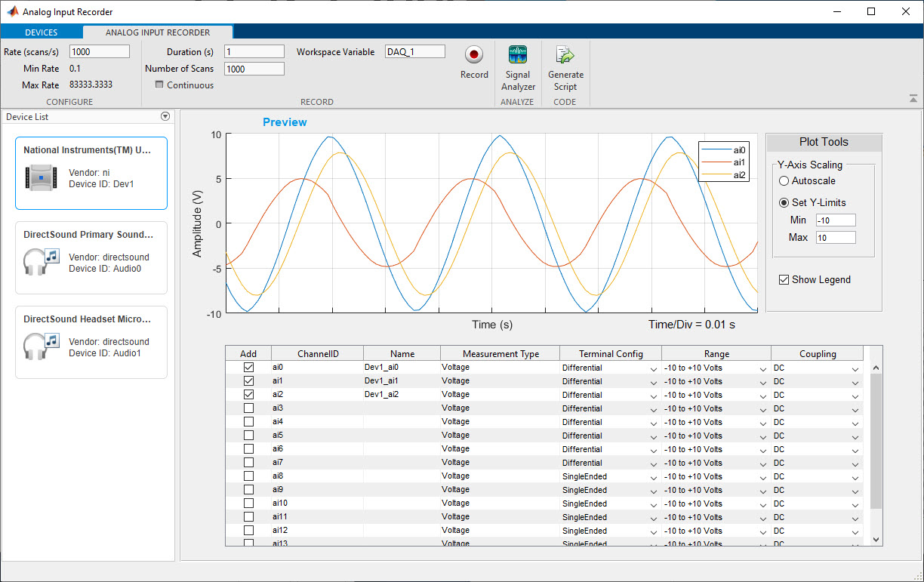
Task: Start recording with the Record button
Action: pyautogui.click(x=474, y=55)
